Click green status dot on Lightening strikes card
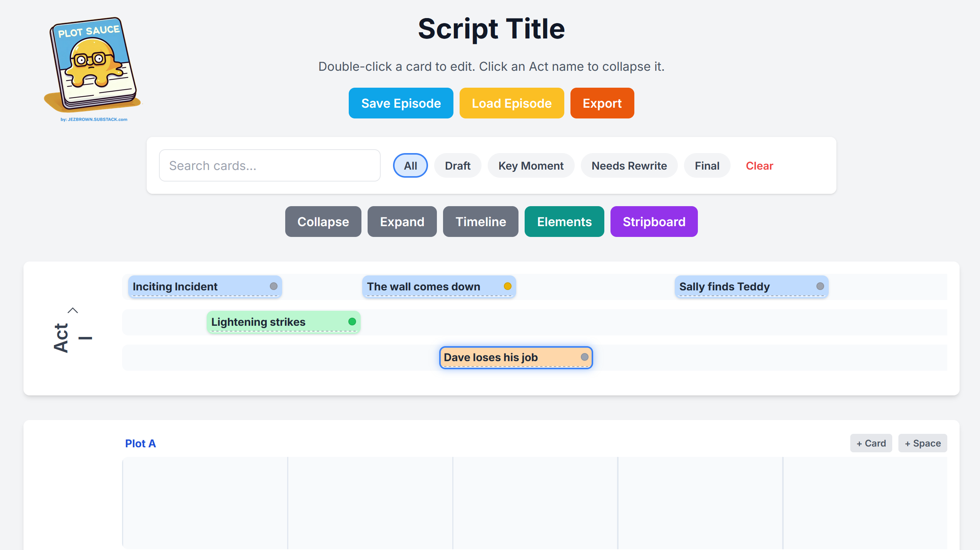The image size is (980, 550). (352, 322)
